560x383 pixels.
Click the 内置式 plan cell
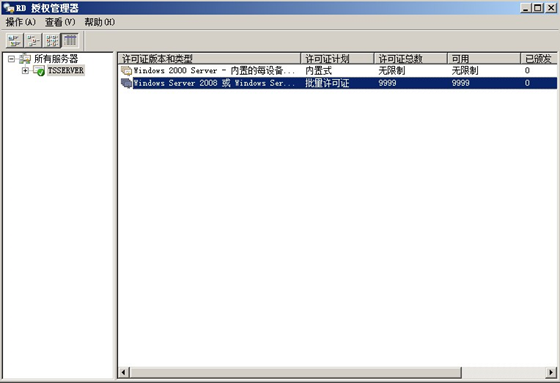click(x=319, y=70)
